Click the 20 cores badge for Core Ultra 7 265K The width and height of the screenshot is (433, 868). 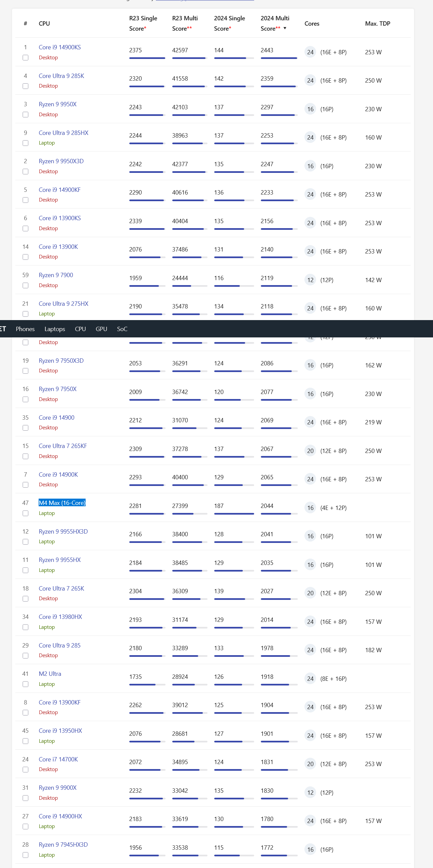point(310,593)
